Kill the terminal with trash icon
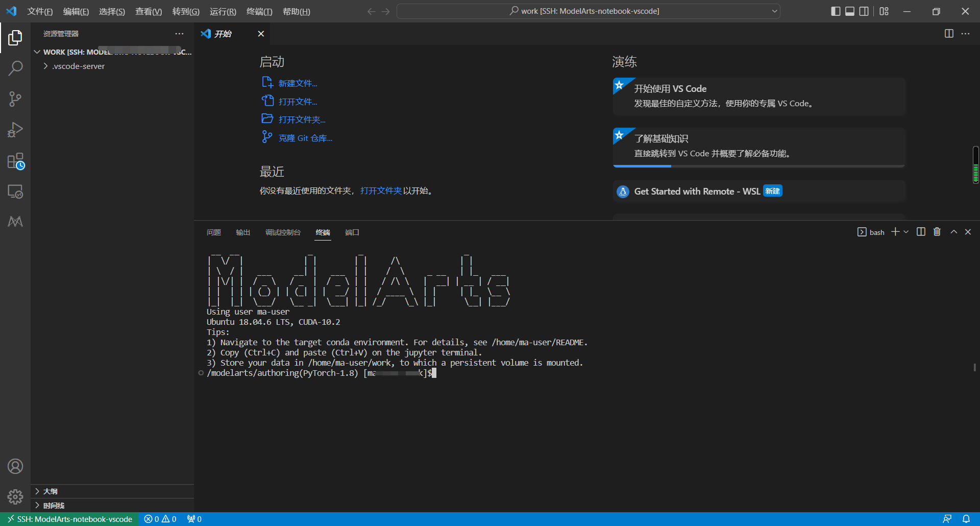The image size is (980, 526). [x=937, y=232]
